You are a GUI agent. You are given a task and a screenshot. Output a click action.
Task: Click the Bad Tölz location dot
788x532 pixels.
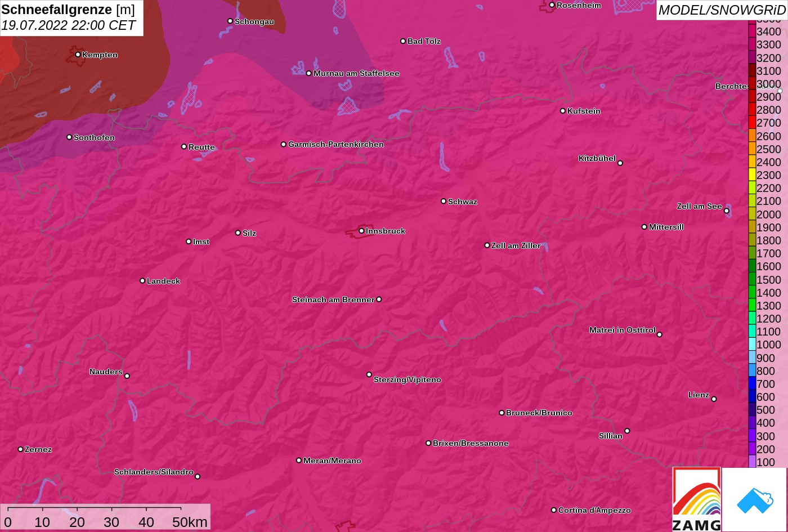pos(403,41)
